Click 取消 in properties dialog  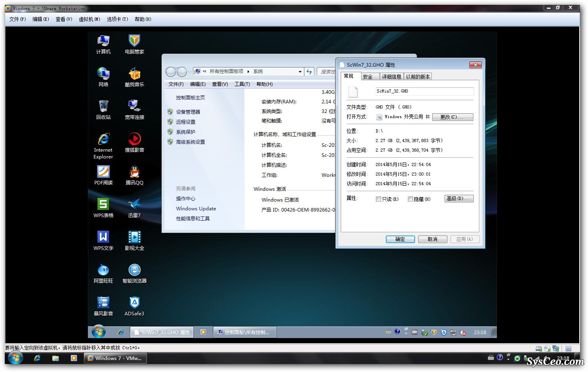coord(433,239)
